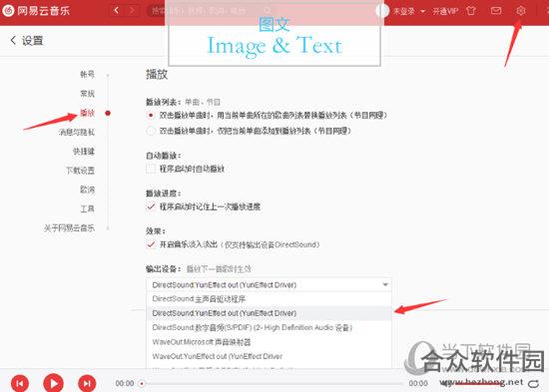Image resolution: width=549 pixels, height=392 pixels.
Task: Go back with the title bar back arrow
Action: click(x=117, y=11)
